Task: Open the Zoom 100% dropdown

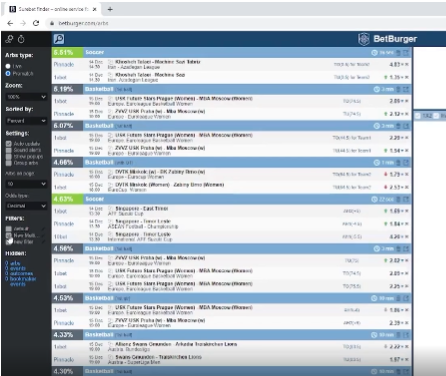Action: (x=26, y=97)
